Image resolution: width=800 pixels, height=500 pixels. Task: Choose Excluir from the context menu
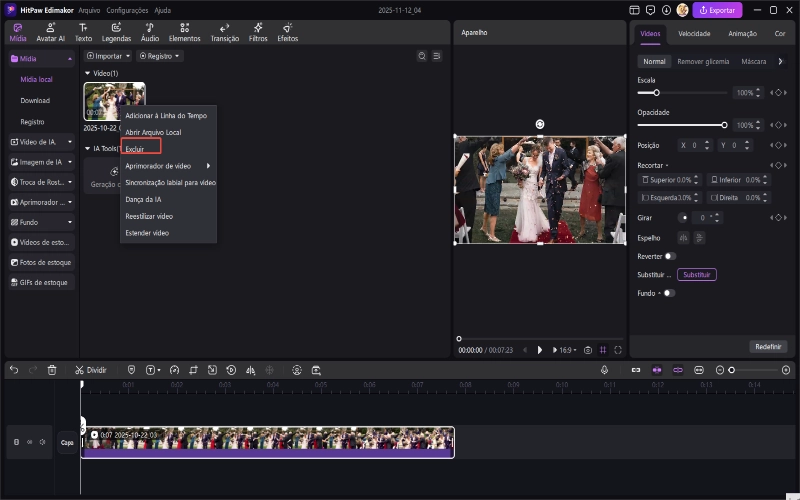135,148
